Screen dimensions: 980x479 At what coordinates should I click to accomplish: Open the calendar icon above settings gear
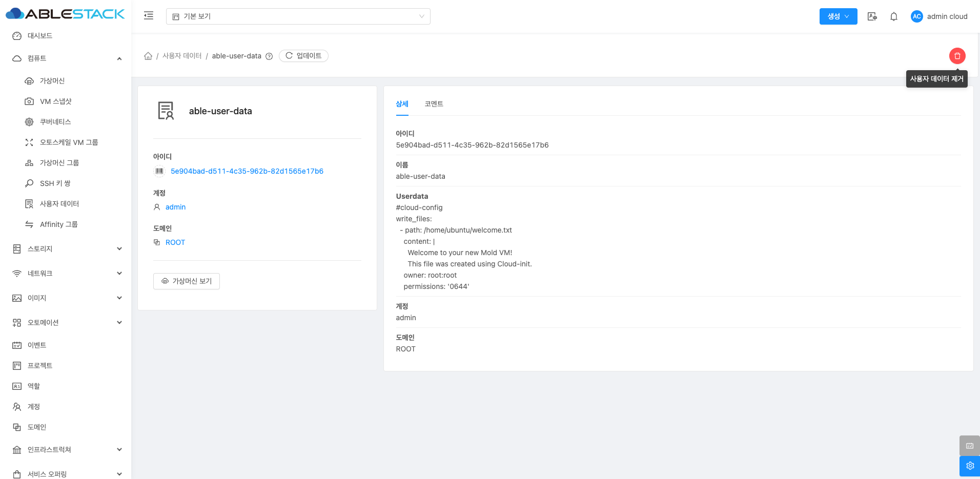click(970, 446)
